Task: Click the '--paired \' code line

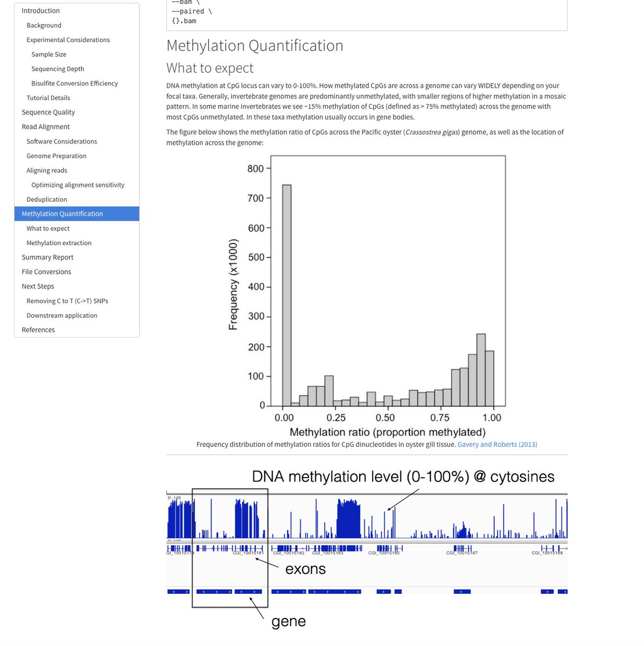Action: pos(192,11)
